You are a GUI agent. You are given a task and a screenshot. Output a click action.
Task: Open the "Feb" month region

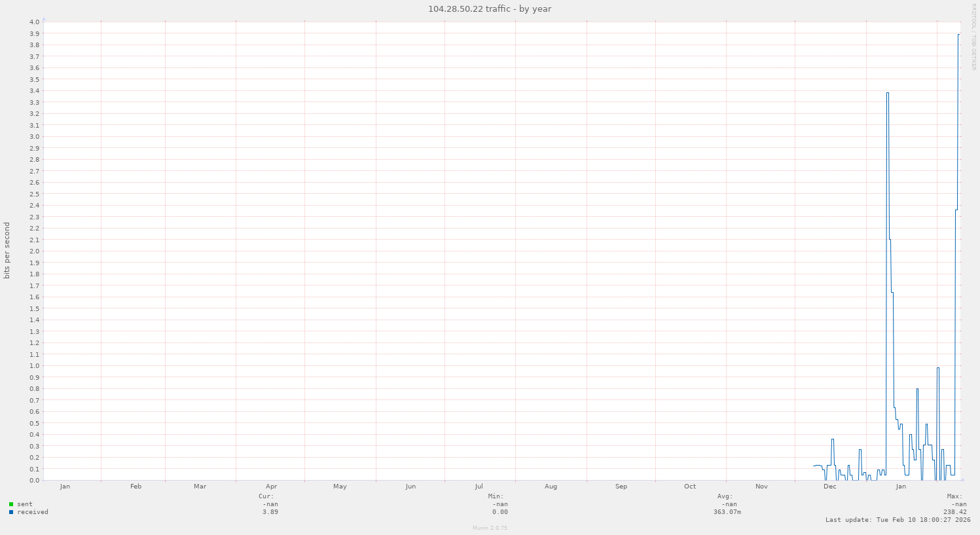click(136, 486)
